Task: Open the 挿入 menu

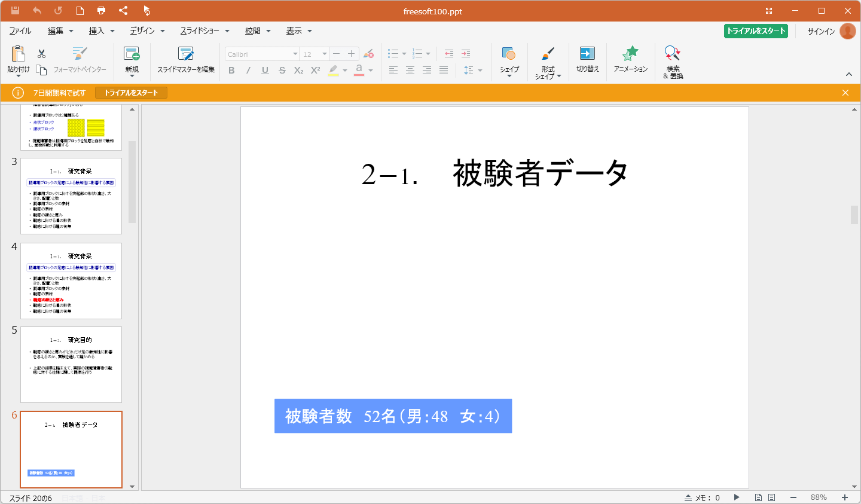Action: click(102, 31)
